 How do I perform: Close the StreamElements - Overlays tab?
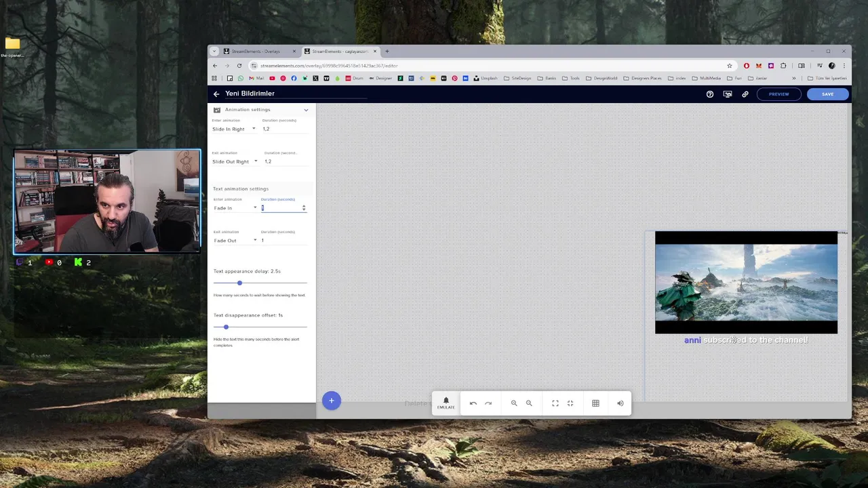294,52
